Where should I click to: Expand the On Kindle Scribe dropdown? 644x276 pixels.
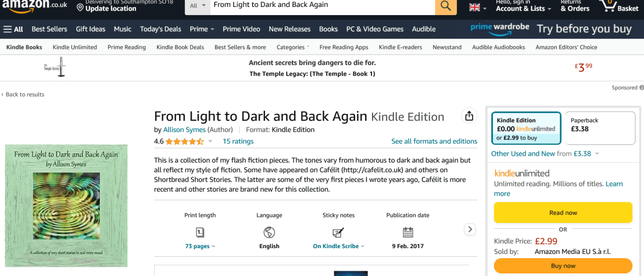point(338,246)
